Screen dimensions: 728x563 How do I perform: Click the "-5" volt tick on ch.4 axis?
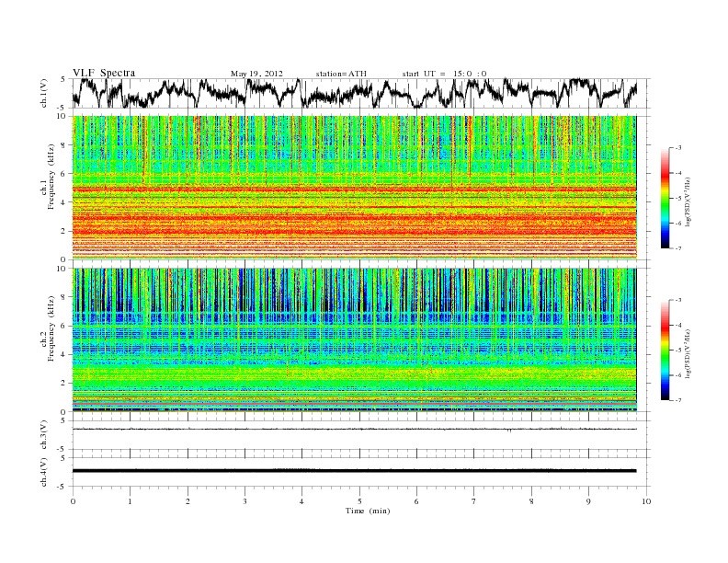pos(62,487)
